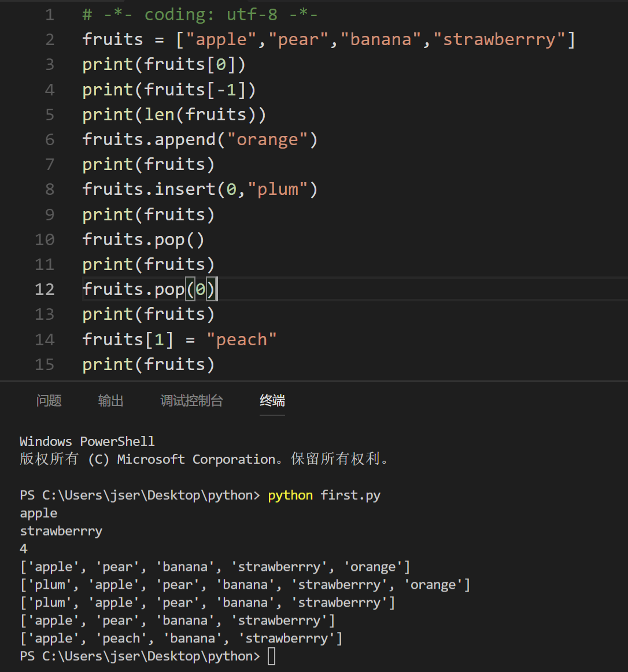The height and width of the screenshot is (672, 628).
Task: Click print(len(fruits)) on line 5
Action: pos(175,115)
